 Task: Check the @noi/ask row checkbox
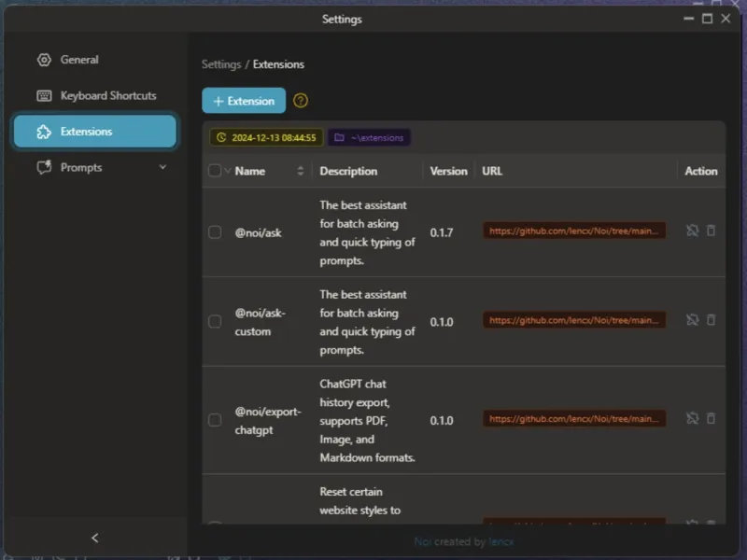tap(215, 232)
